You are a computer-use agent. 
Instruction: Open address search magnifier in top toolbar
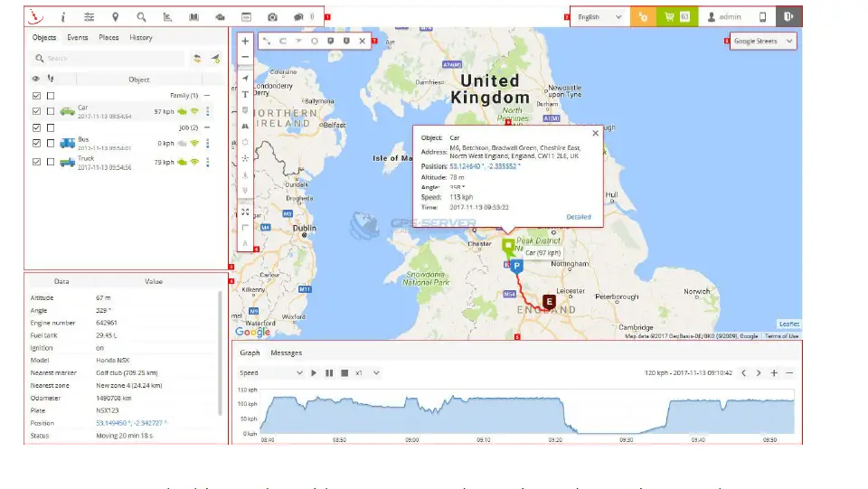(x=142, y=17)
